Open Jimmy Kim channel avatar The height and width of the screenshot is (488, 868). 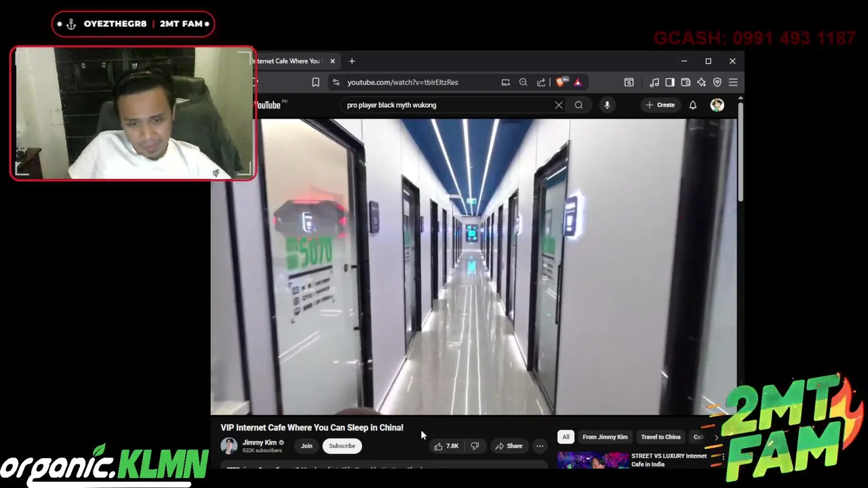tap(229, 445)
